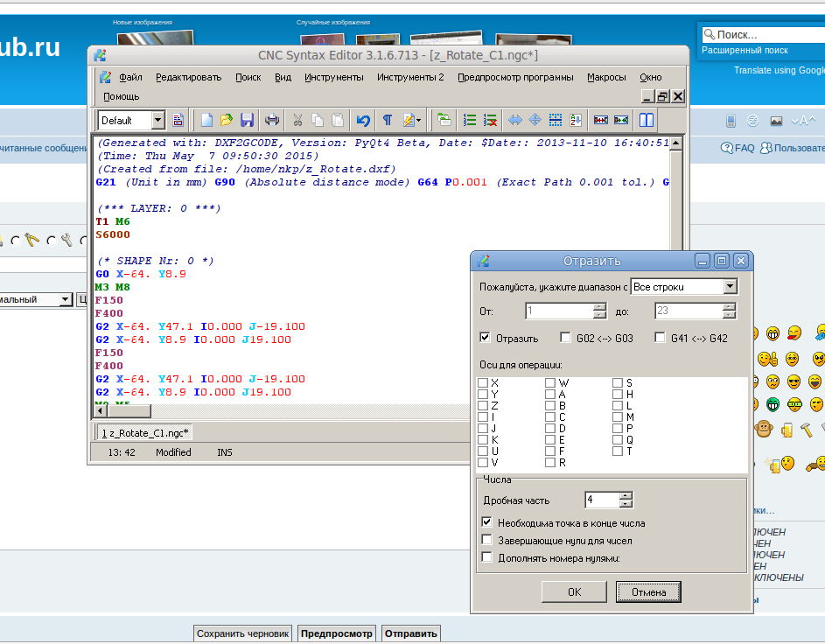Viewport: 825px width, 644px height.
Task: Open the Все строки range dropdown
Action: pyautogui.click(x=730, y=287)
